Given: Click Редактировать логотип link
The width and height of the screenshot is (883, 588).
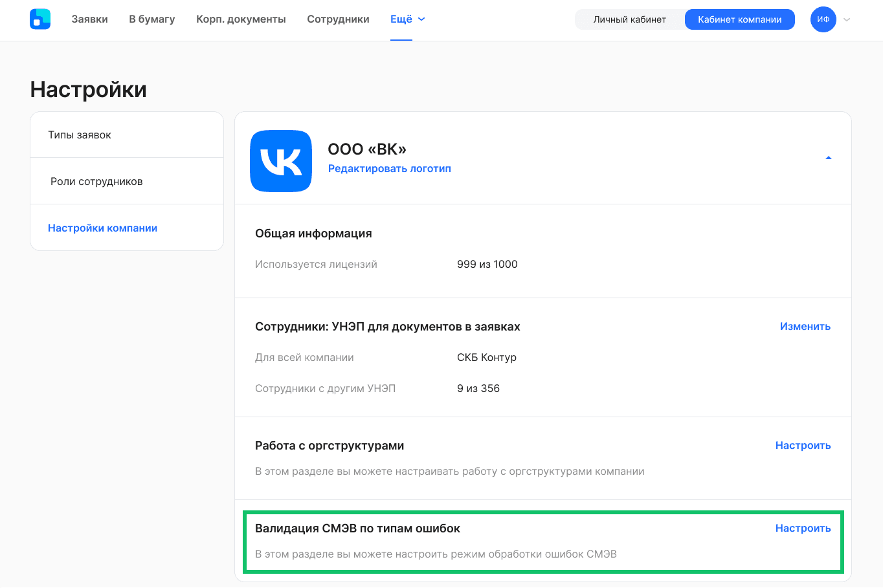Looking at the screenshot, I should point(390,169).
